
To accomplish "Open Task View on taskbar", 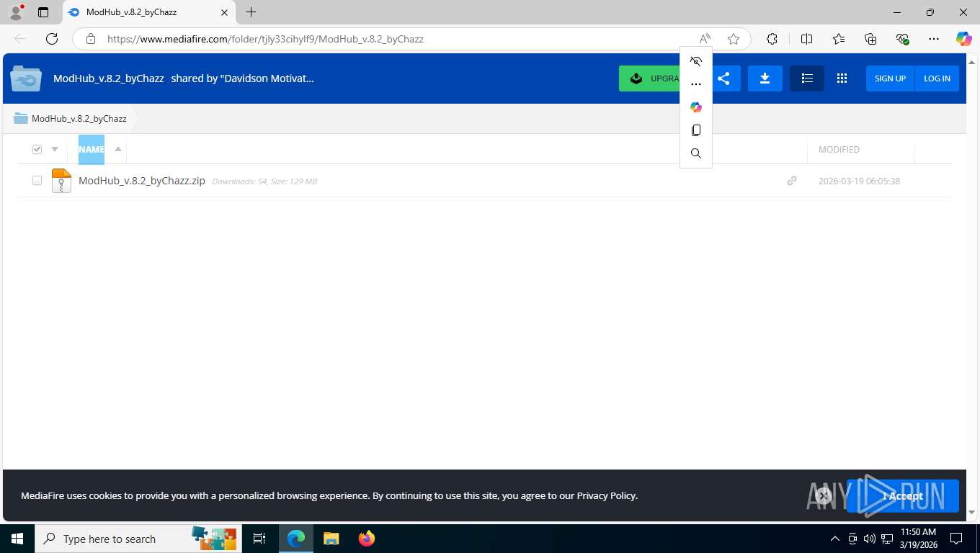I will 259,539.
